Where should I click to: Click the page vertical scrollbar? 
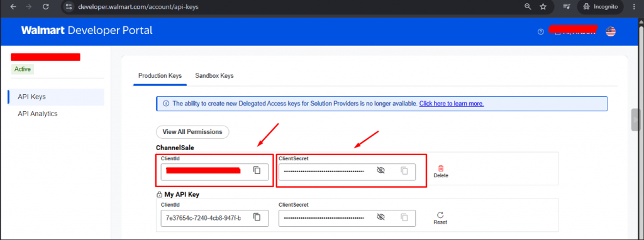click(641, 127)
